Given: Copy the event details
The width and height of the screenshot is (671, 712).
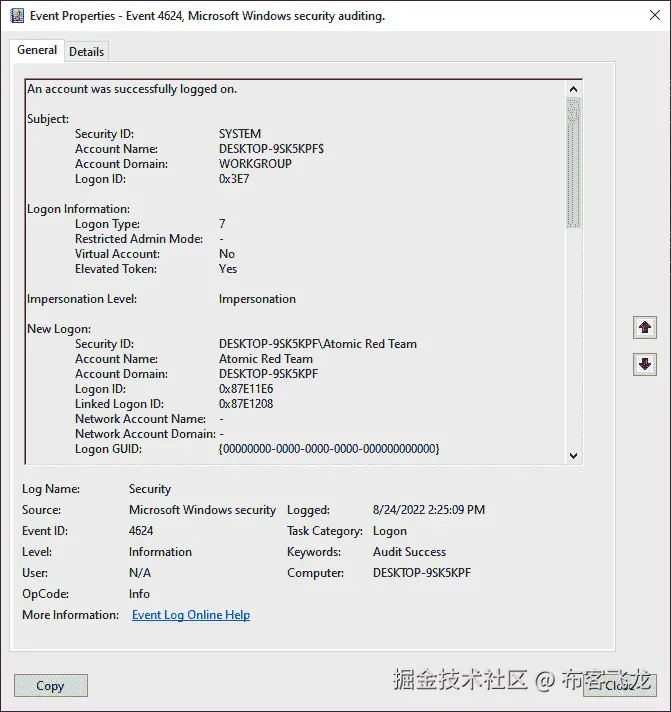Looking at the screenshot, I should point(50,686).
